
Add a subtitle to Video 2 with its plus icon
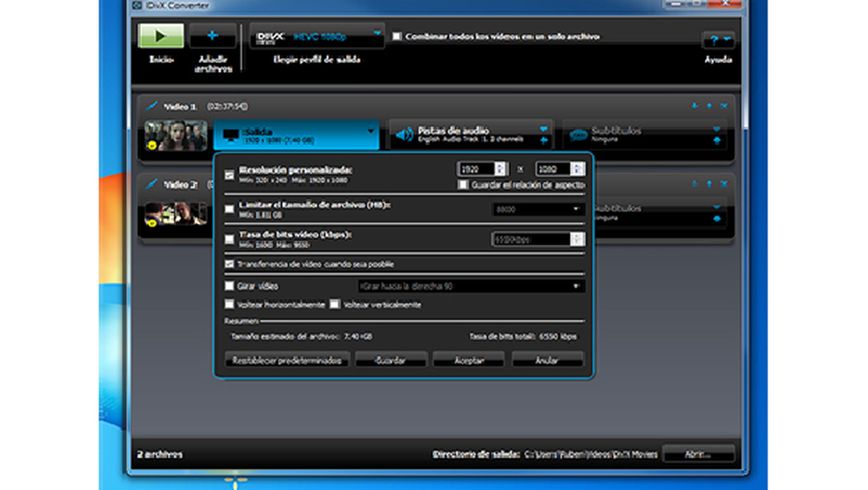(717, 219)
